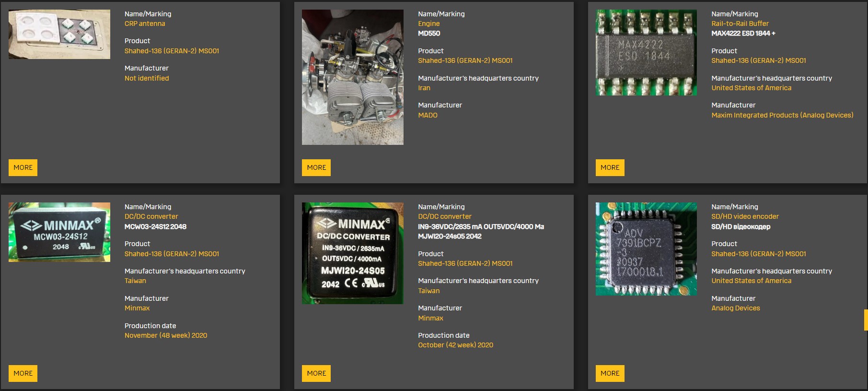Open the ADV7391BCPZ chip image
The image size is (868, 391).
[646, 249]
